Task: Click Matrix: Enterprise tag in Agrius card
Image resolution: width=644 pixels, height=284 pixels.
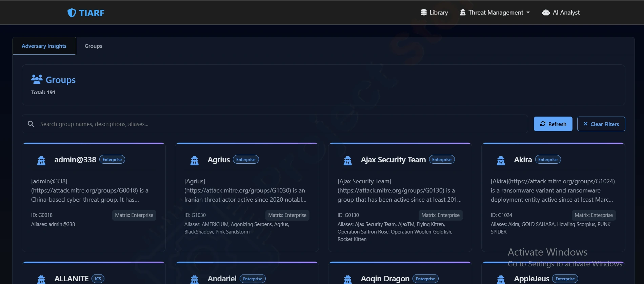Action: click(287, 215)
